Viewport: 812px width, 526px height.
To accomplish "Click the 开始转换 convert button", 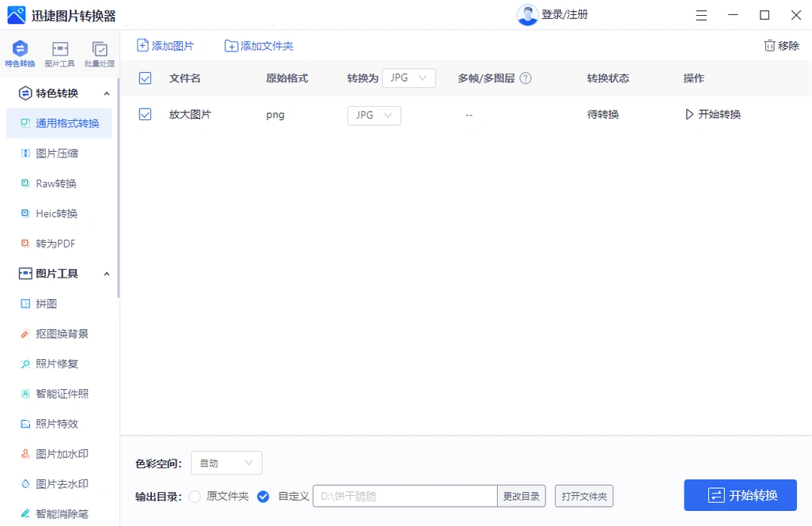I will click(x=740, y=495).
